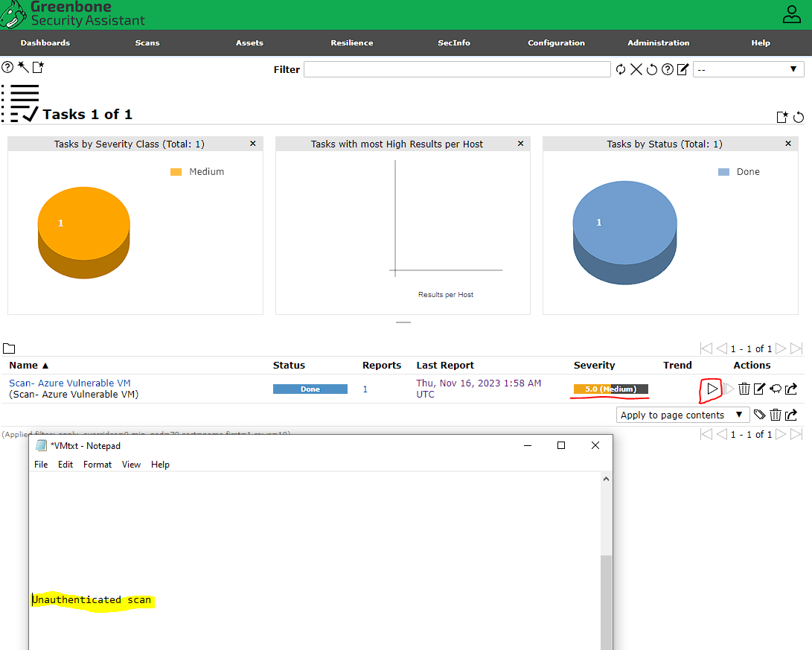This screenshot has height=650, width=812.
Task: Clone the Azure Vulnerable VM task
Action: 776,389
